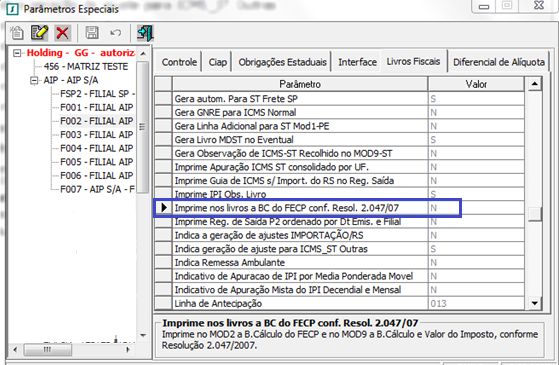Select the AIP - AIP S/A tree item
The width and height of the screenshot is (559, 365).
pyautogui.click(x=71, y=80)
